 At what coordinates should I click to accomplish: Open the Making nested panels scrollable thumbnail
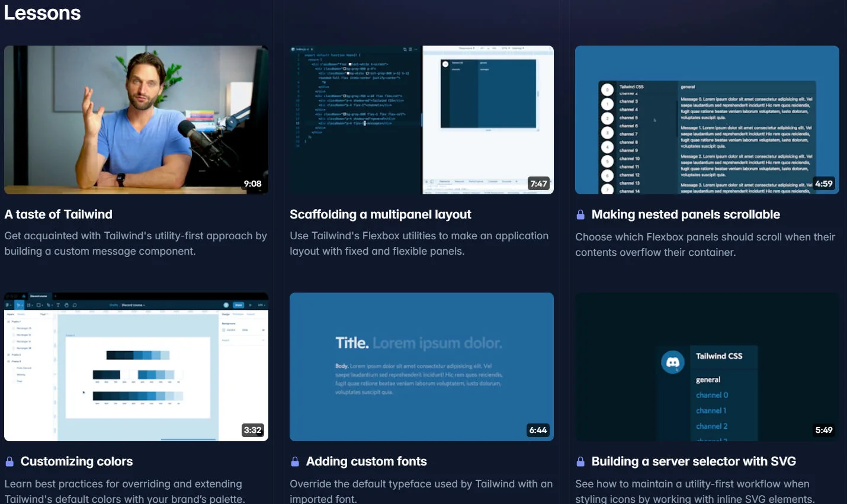(707, 120)
